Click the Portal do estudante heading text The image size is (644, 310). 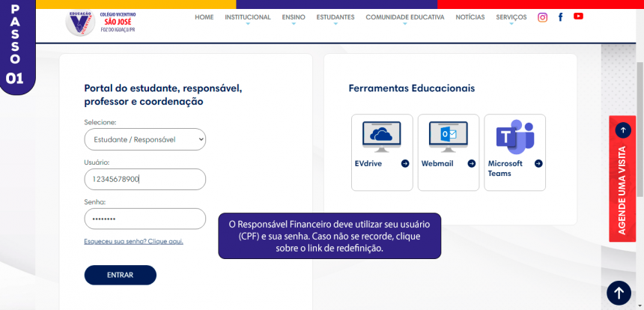163,95
